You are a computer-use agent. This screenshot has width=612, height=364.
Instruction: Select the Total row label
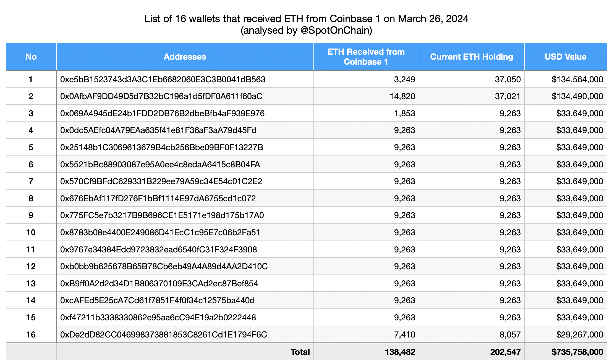coord(300,352)
